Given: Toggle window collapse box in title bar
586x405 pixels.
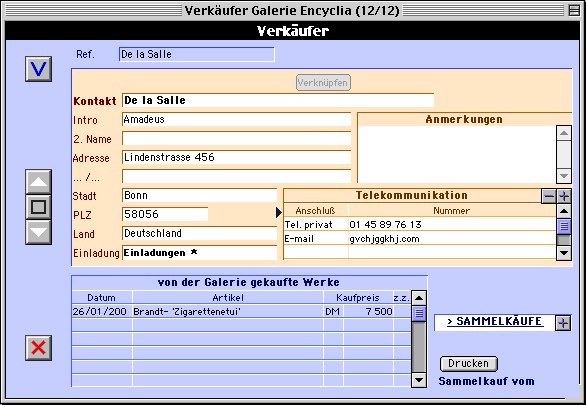Looking at the screenshot, I should pos(574,10).
